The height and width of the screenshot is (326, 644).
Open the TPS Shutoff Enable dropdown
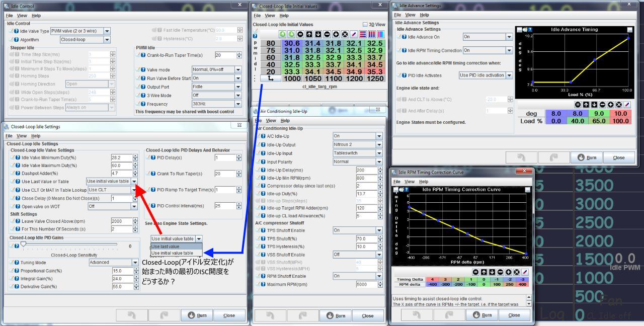379,230
